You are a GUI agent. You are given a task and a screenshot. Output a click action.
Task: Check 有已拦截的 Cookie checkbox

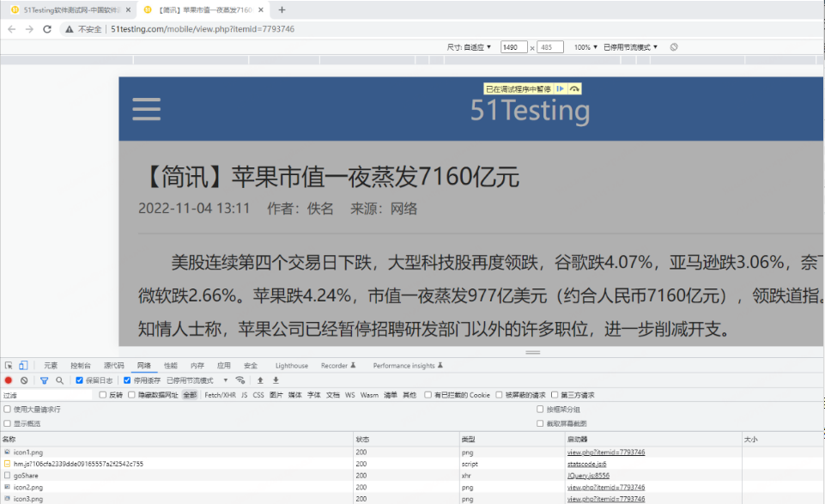click(428, 395)
